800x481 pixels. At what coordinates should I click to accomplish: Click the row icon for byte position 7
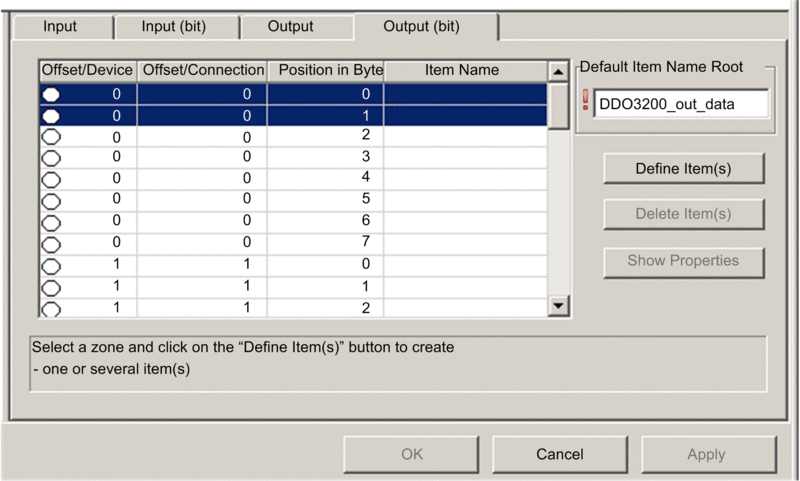click(51, 242)
